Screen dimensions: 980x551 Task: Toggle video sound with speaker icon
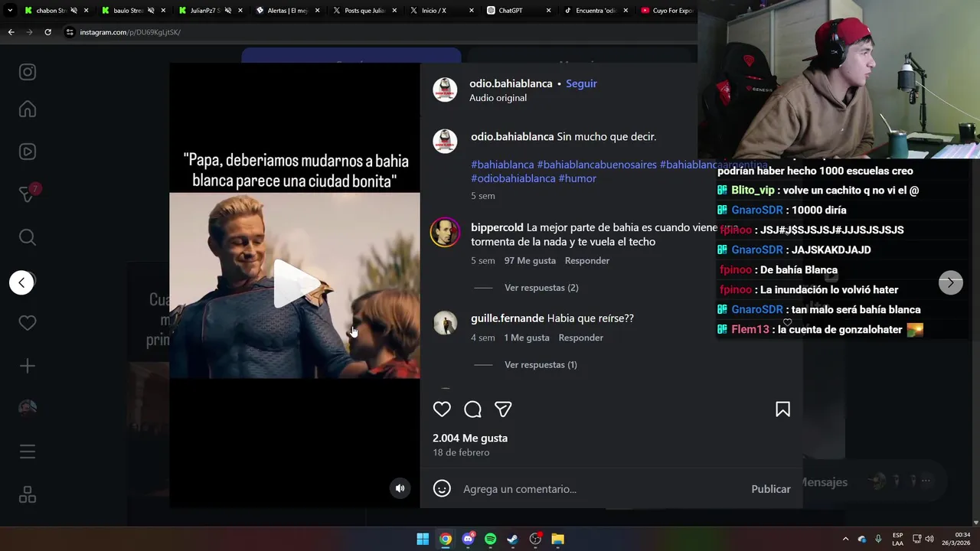(400, 488)
